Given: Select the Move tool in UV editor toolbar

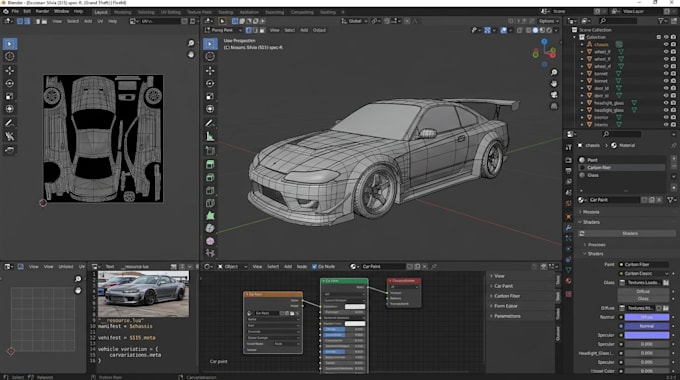Looking at the screenshot, I should pos(10,70).
